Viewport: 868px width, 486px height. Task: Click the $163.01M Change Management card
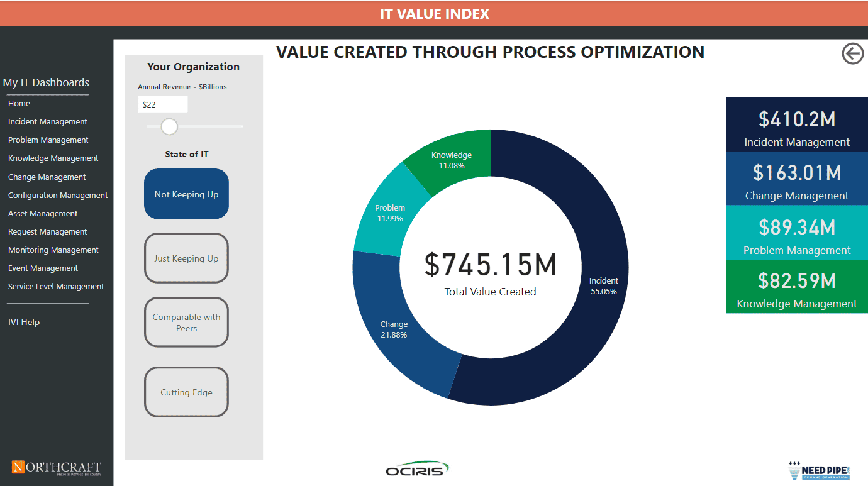tap(796, 179)
